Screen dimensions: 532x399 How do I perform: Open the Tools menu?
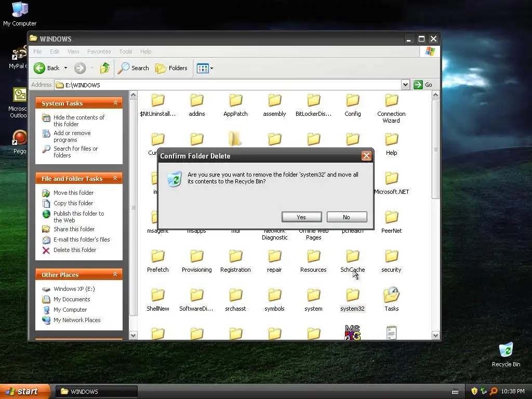[126, 51]
